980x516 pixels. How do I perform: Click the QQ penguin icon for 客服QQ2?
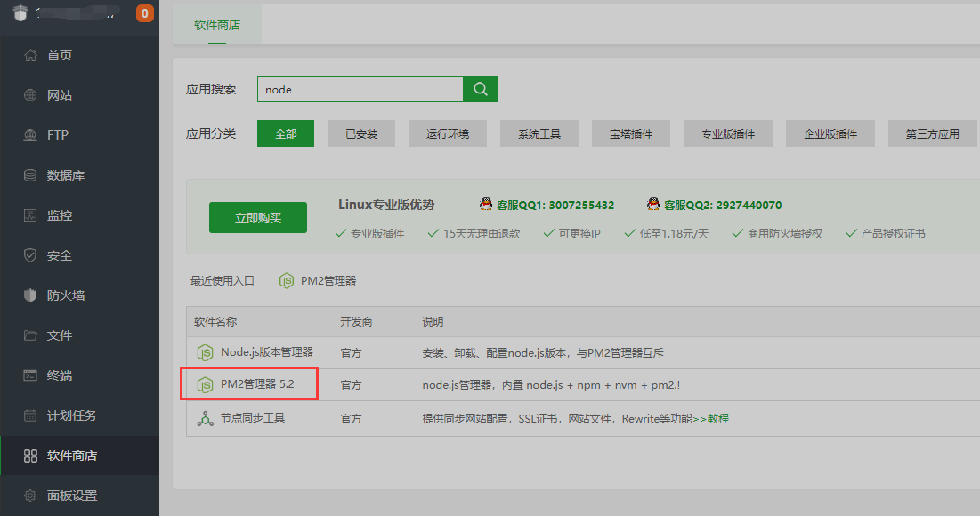pyautogui.click(x=653, y=204)
